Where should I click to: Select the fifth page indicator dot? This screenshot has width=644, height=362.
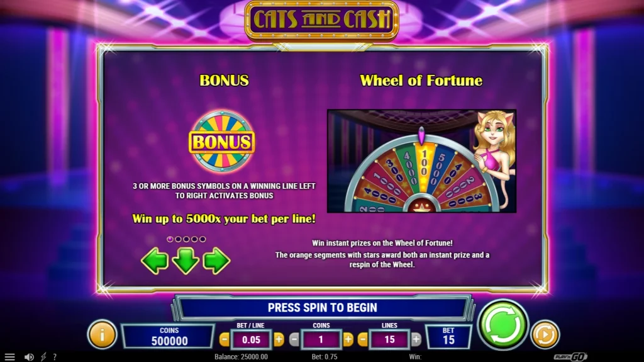coord(203,239)
